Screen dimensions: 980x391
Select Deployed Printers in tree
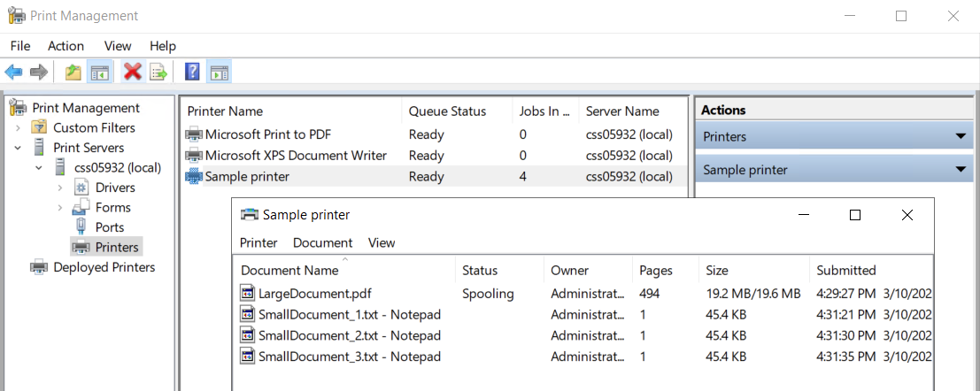pos(104,267)
